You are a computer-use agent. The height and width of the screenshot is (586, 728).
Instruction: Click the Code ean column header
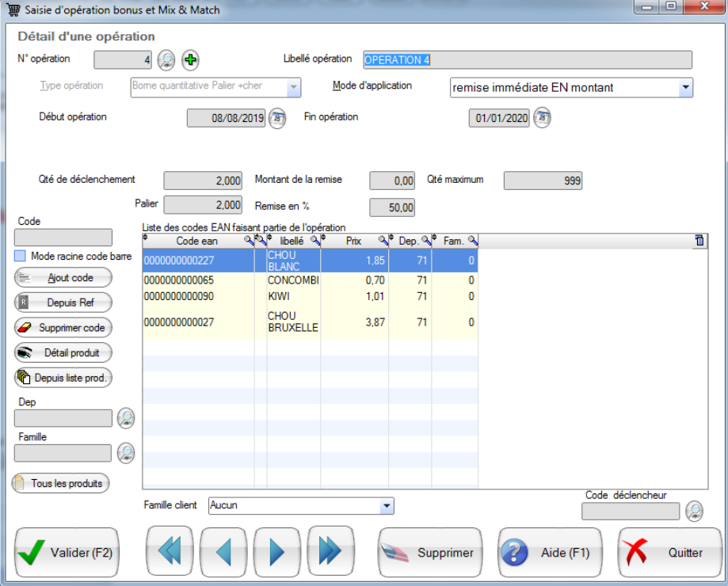click(x=196, y=240)
